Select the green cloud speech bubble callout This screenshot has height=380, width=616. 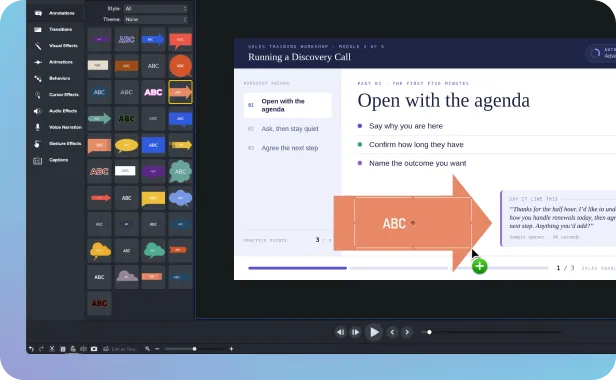[x=153, y=251]
